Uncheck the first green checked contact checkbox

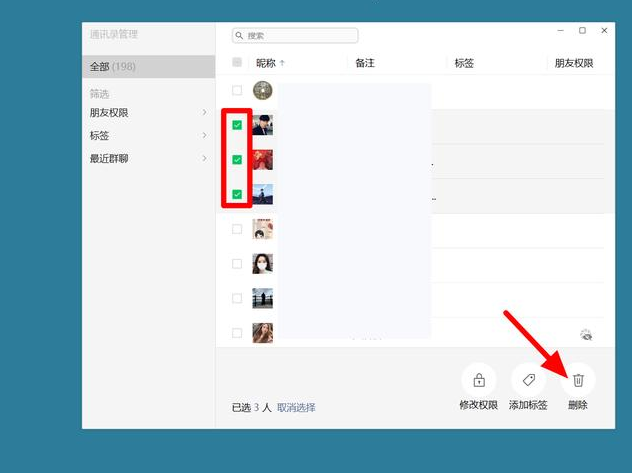coord(237,125)
